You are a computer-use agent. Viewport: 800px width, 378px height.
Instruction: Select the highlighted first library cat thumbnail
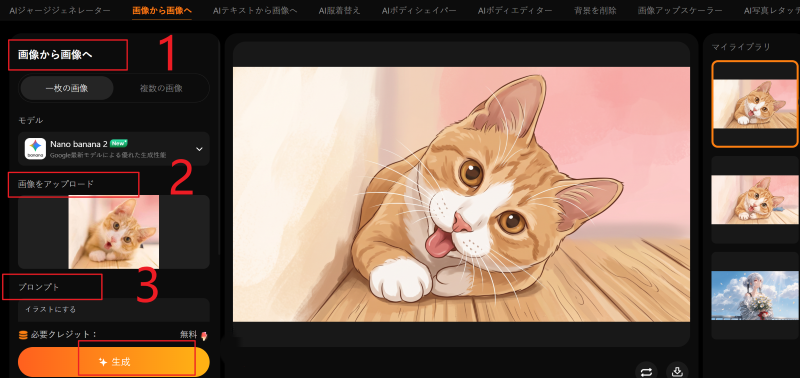(755, 104)
